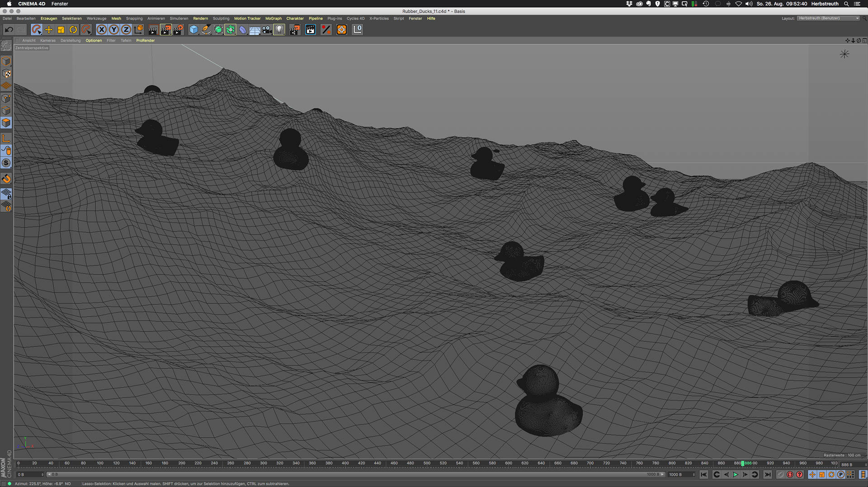Viewport: 868px width, 487px height.
Task: Select the Spline Pen tool
Action: [x=206, y=30]
